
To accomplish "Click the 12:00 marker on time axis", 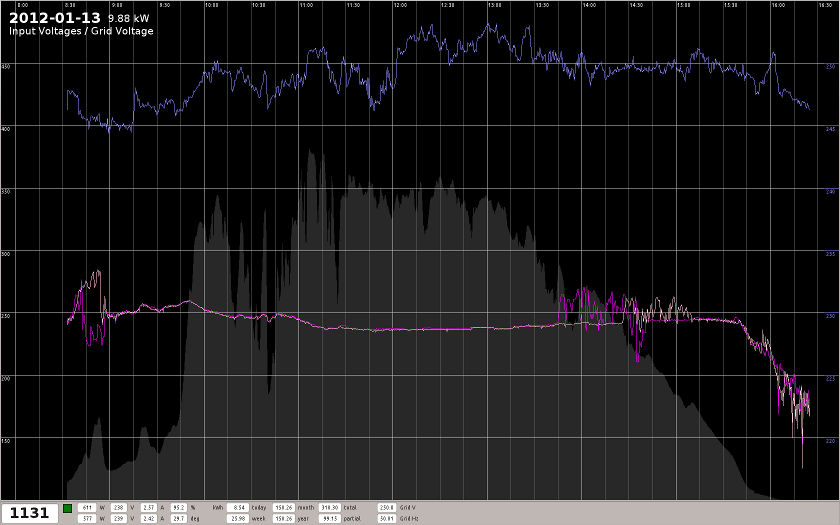I will coord(400,4).
